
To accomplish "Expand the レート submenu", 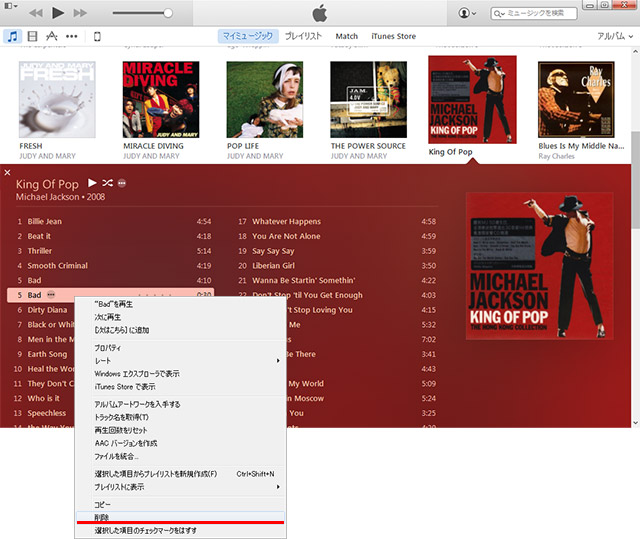I will tap(180, 360).
